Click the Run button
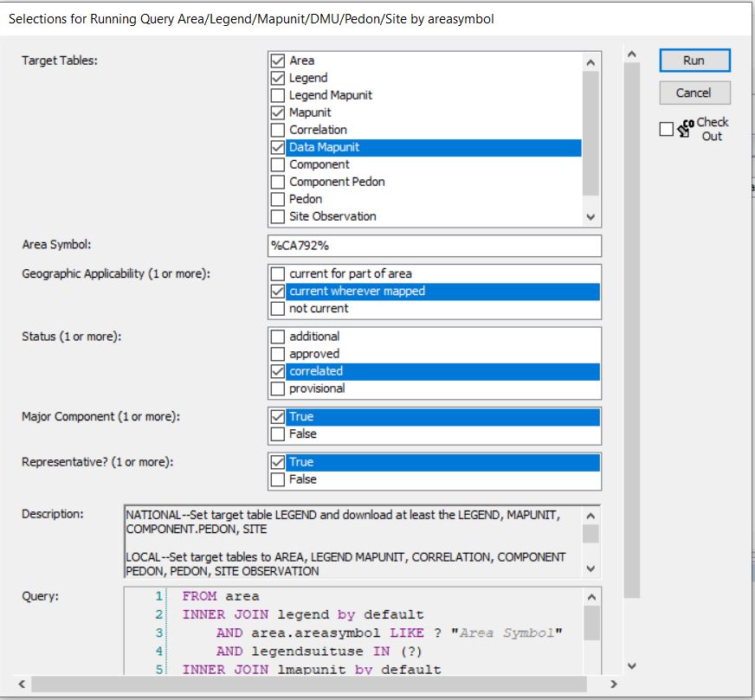755x700 pixels. click(x=694, y=61)
